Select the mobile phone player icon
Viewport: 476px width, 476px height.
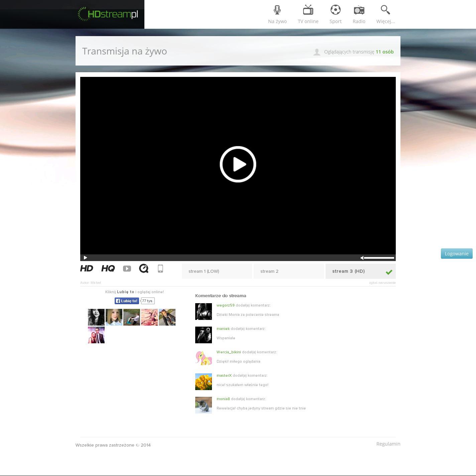pyautogui.click(x=160, y=268)
